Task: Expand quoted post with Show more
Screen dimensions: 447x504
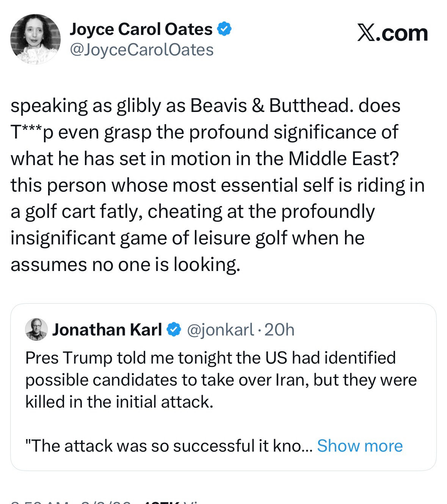Action: (x=359, y=446)
